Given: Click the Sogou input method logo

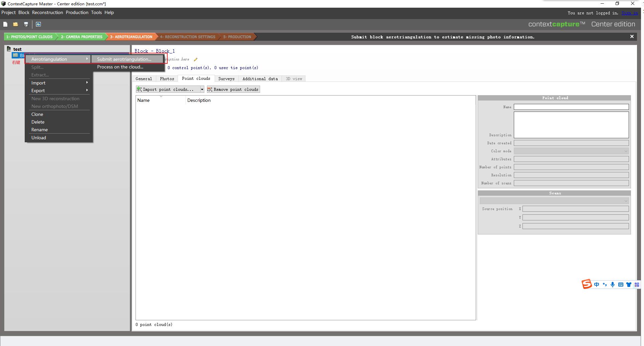Looking at the screenshot, I should (x=587, y=284).
